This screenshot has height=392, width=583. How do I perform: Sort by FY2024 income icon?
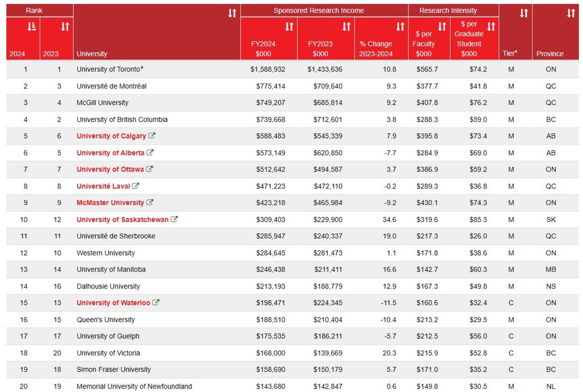click(289, 27)
